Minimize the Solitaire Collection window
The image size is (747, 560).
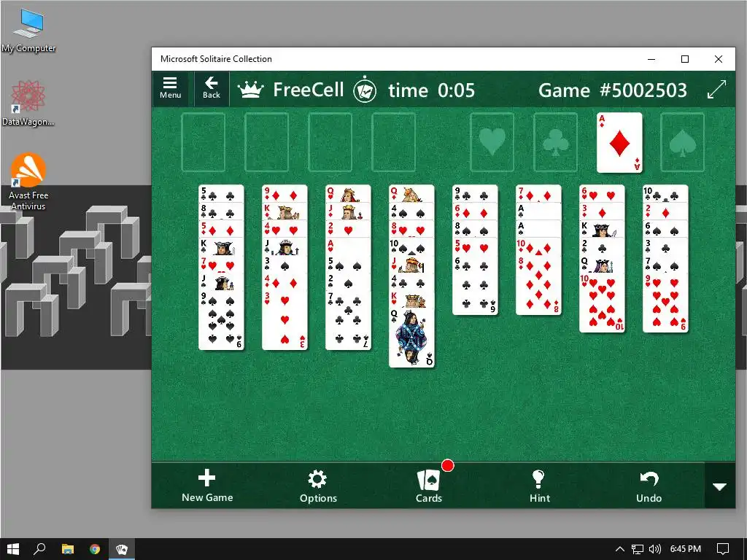(651, 59)
